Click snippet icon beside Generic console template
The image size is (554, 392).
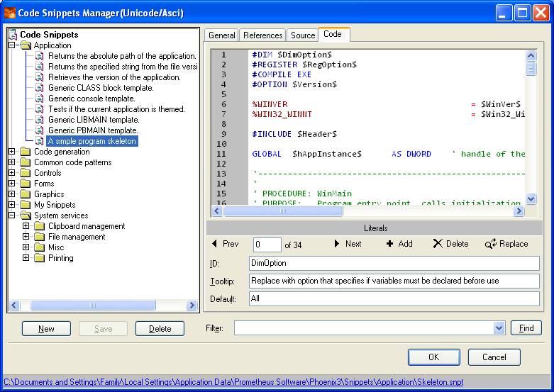click(x=40, y=98)
